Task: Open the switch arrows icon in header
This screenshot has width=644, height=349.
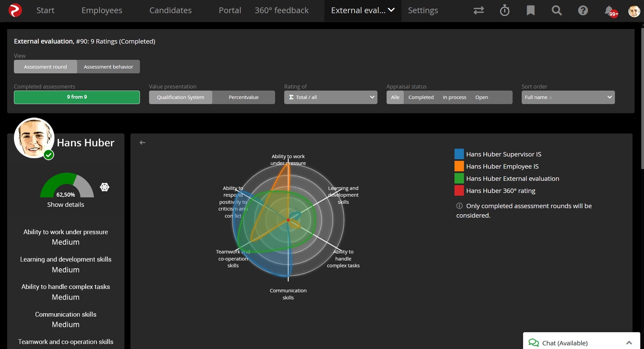Action: pos(478,10)
